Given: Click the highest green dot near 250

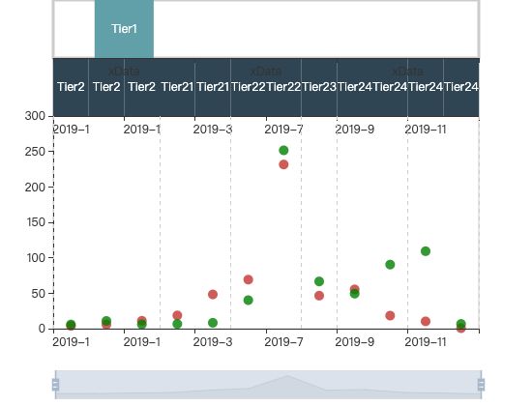Looking at the screenshot, I should point(283,150).
